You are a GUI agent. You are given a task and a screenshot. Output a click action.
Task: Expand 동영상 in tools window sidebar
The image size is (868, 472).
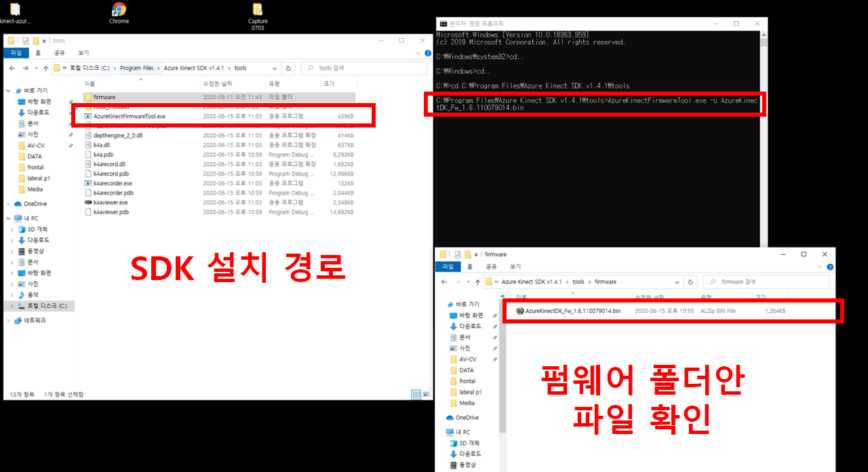click(x=12, y=251)
